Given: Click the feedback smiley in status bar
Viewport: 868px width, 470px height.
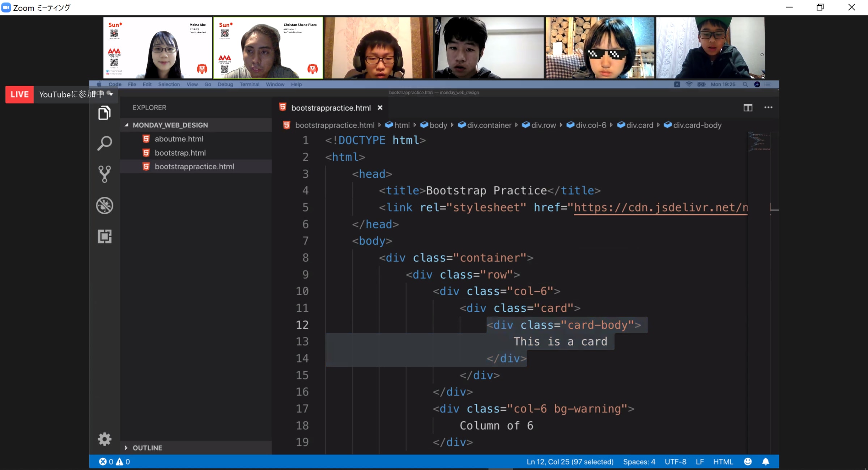Looking at the screenshot, I should click(748, 462).
